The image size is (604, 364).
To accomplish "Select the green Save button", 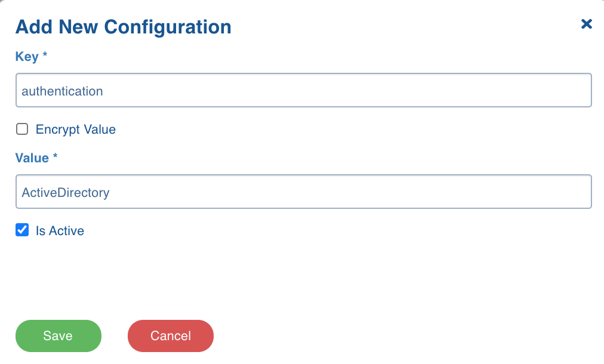I will pos(58,335).
